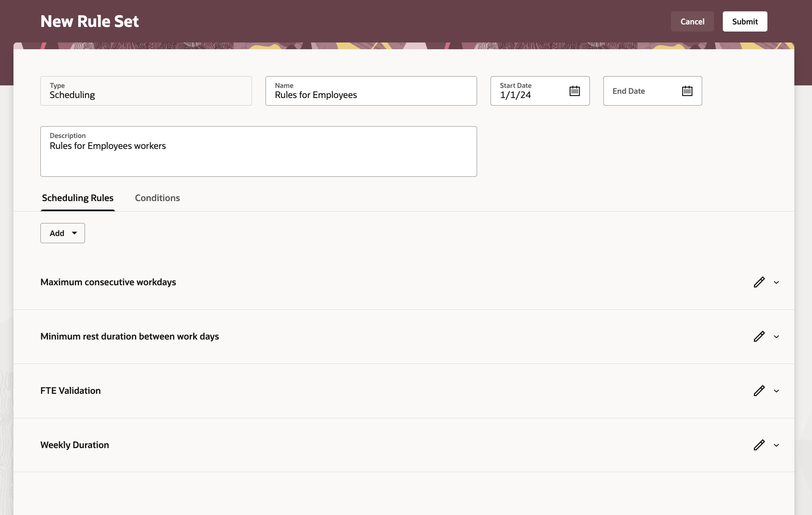Image resolution: width=812 pixels, height=515 pixels.
Task: Expand Minimum rest duration row chevron
Action: 776,337
